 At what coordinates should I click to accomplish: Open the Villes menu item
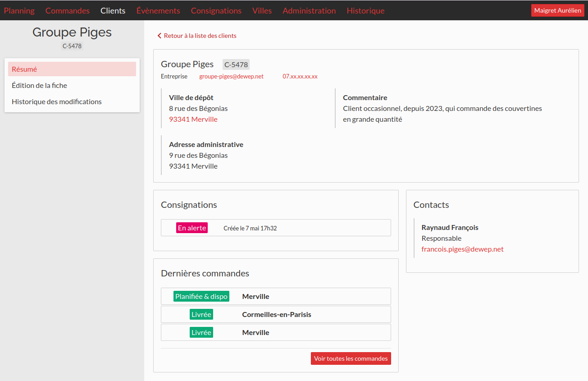click(262, 10)
